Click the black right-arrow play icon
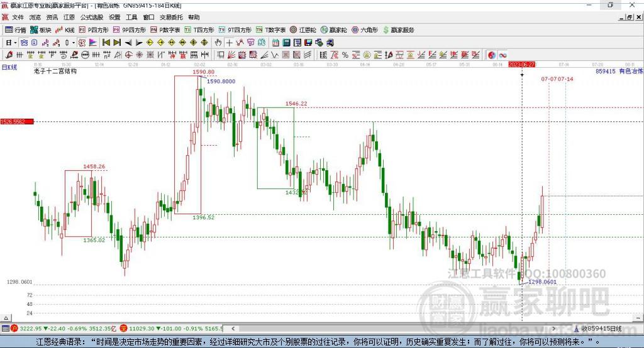Screen dimensions: 644x348 (x=139, y=42)
